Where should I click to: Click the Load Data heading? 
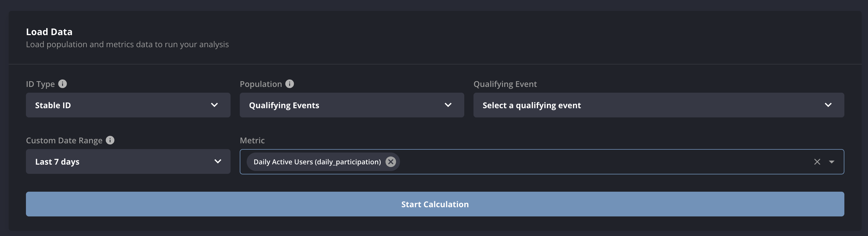pos(49,31)
